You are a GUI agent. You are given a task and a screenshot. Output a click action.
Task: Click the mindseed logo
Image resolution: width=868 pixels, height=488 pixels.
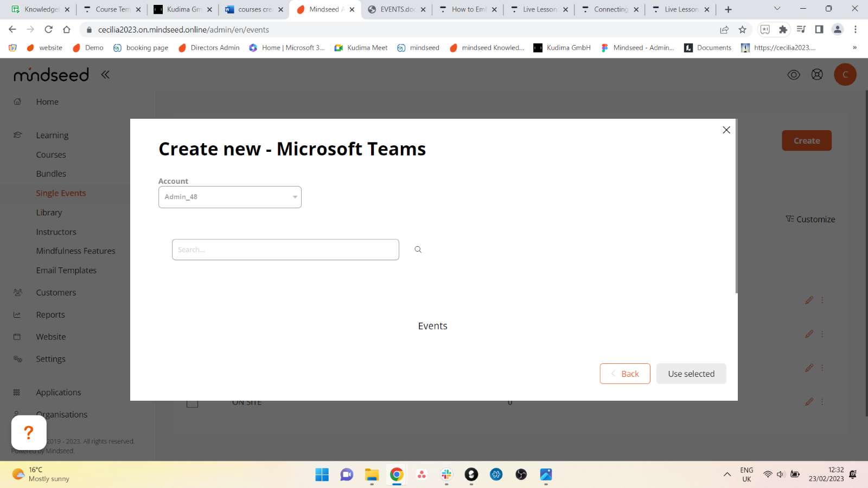click(51, 74)
